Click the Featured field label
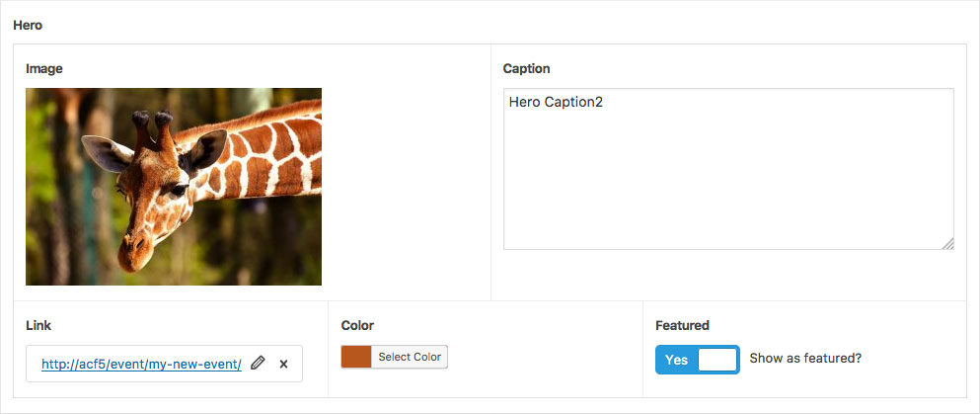 (x=682, y=325)
